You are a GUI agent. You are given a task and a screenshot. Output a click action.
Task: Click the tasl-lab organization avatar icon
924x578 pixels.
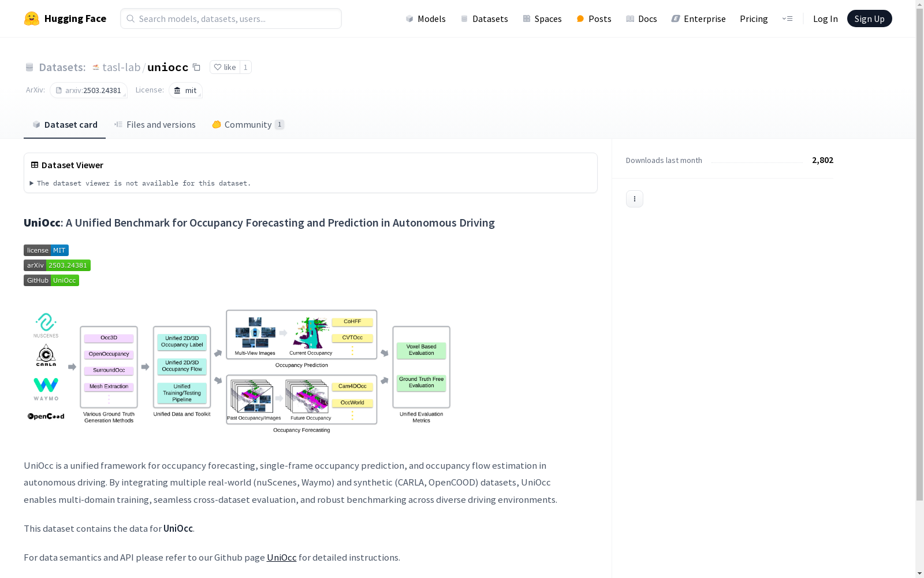point(96,68)
